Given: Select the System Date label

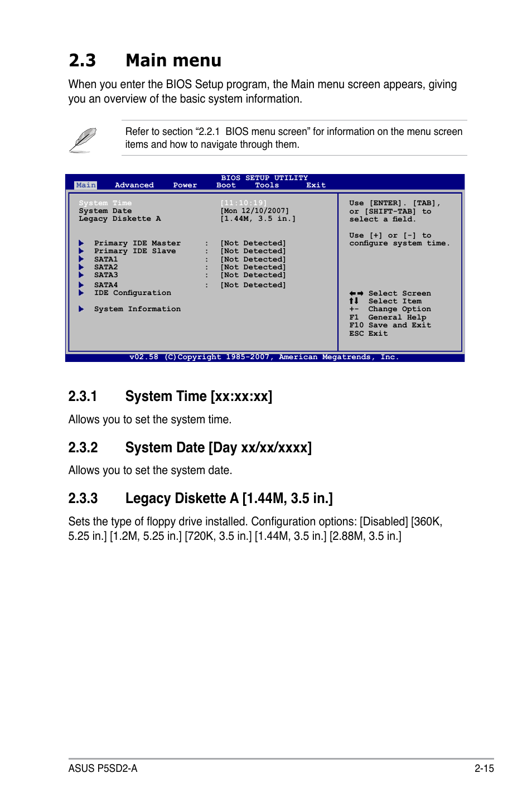Looking at the screenshot, I should [x=105, y=211].
